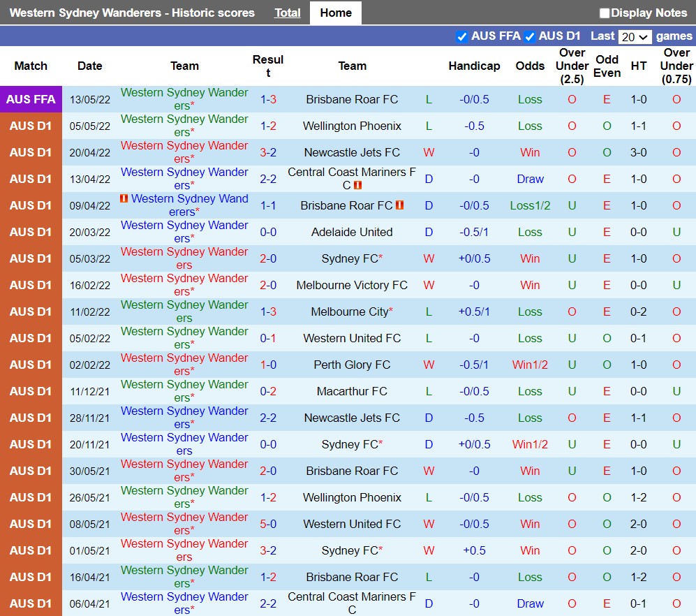Toggle the Display Notes checkbox
The height and width of the screenshot is (616, 696).
click(605, 13)
